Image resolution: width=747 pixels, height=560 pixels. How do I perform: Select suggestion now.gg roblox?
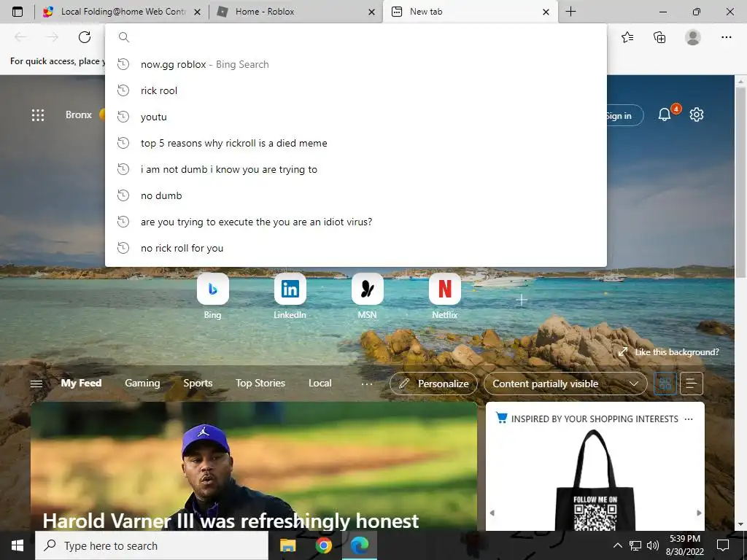coord(356,64)
